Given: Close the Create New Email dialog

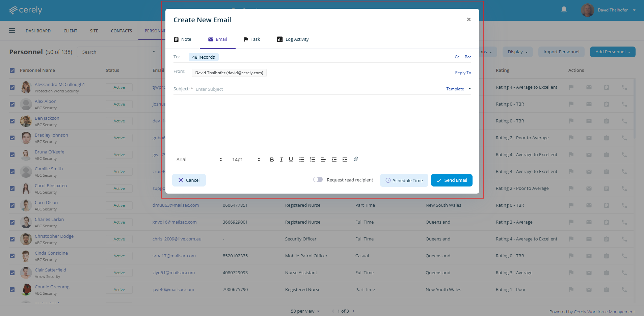Looking at the screenshot, I should click(x=469, y=20).
